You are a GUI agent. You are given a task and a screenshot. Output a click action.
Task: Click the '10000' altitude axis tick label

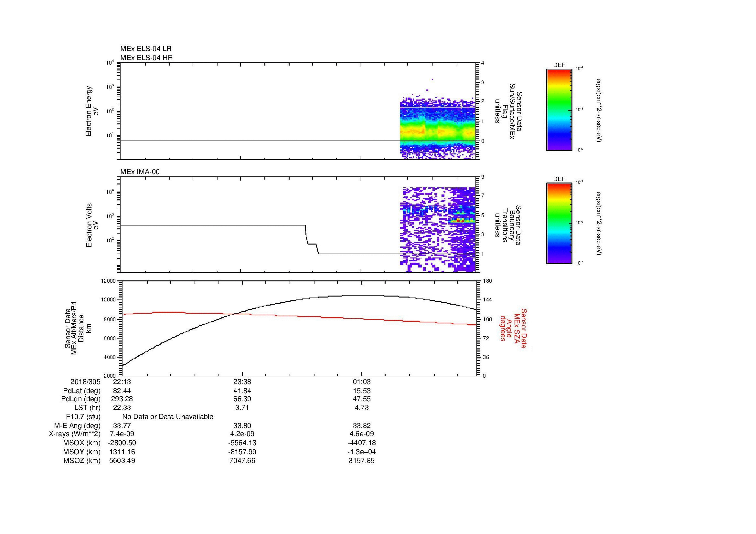click(109, 300)
